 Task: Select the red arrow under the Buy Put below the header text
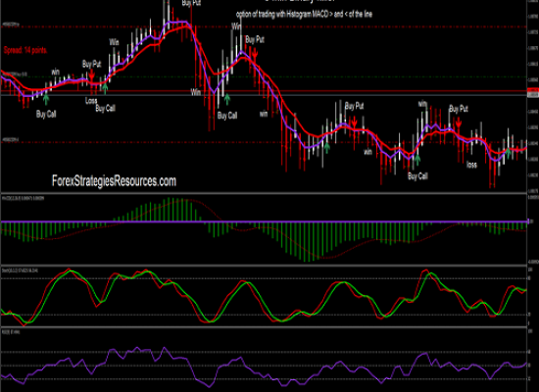(x=255, y=53)
